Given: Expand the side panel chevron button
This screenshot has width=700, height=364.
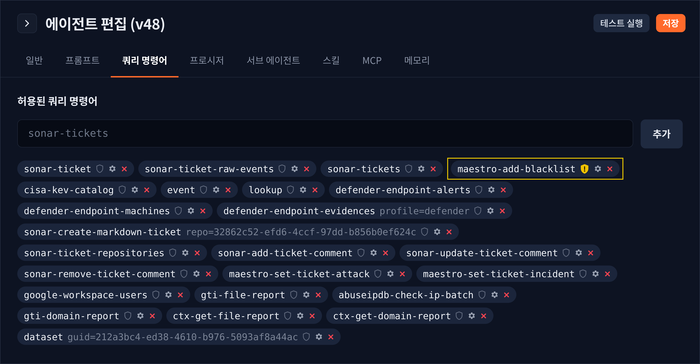Looking at the screenshot, I should click(27, 23).
